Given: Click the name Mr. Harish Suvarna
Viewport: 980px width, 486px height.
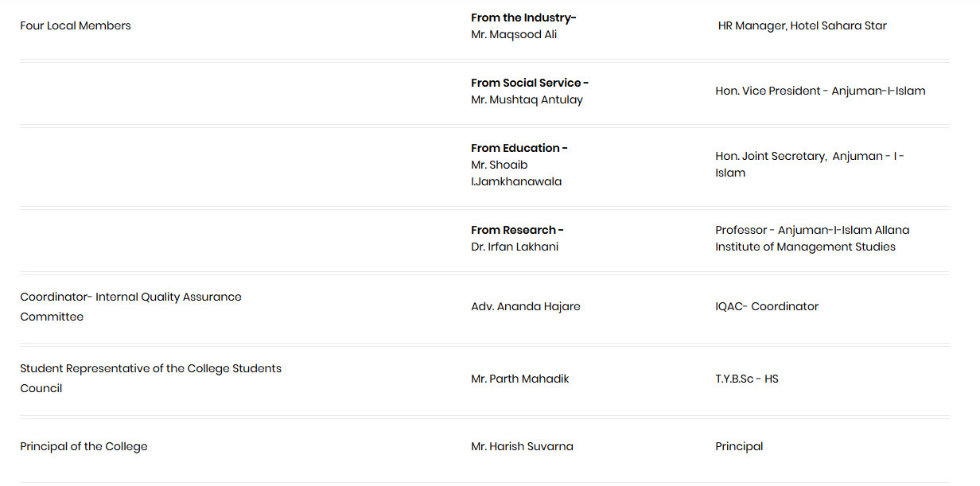Looking at the screenshot, I should (x=522, y=446).
